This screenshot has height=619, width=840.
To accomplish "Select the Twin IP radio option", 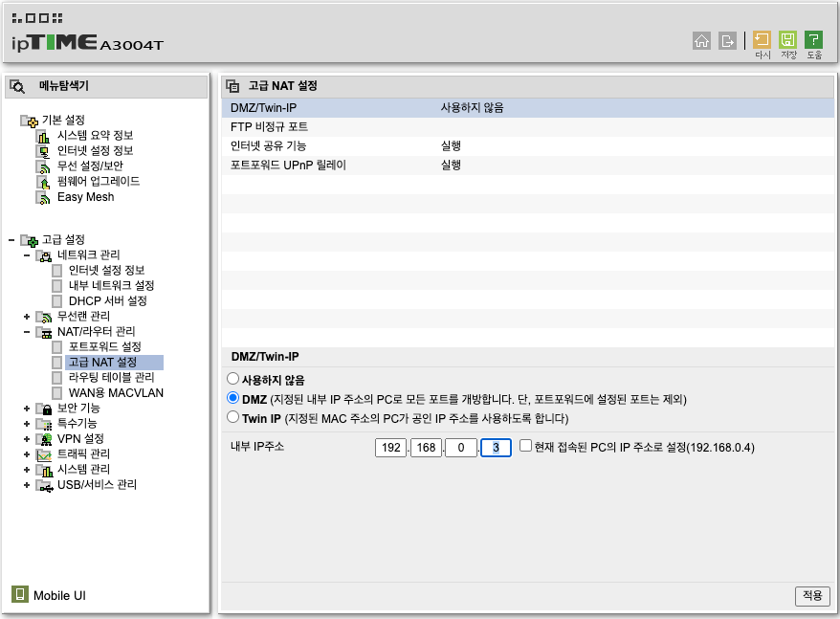I will (x=232, y=416).
